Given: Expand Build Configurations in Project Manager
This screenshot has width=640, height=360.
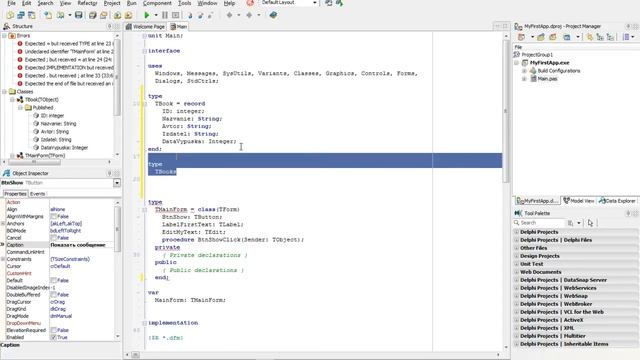Looking at the screenshot, I should (x=524, y=71).
